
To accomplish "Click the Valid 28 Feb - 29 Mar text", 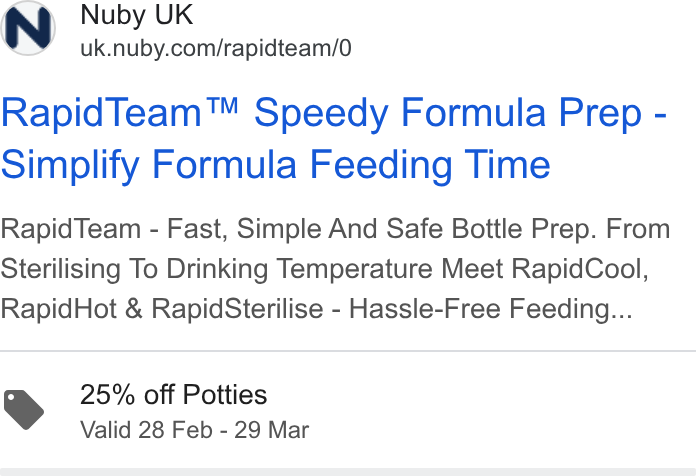I will (x=195, y=430).
